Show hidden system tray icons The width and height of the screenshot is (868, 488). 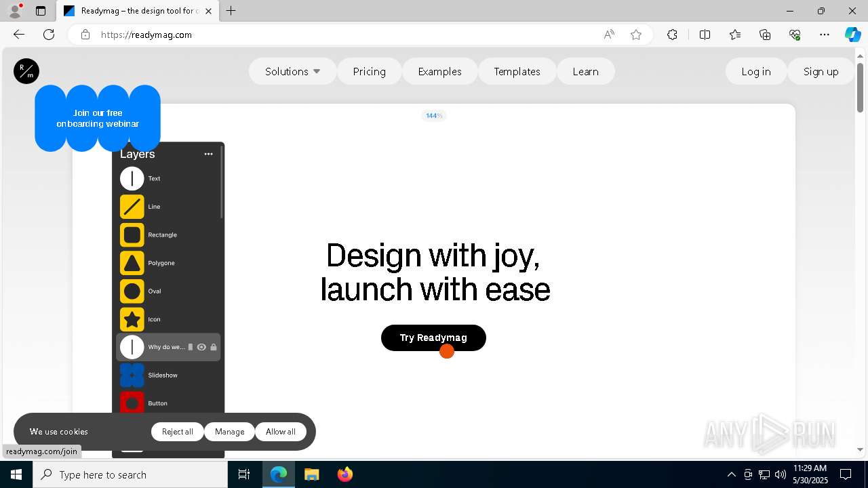731,474
